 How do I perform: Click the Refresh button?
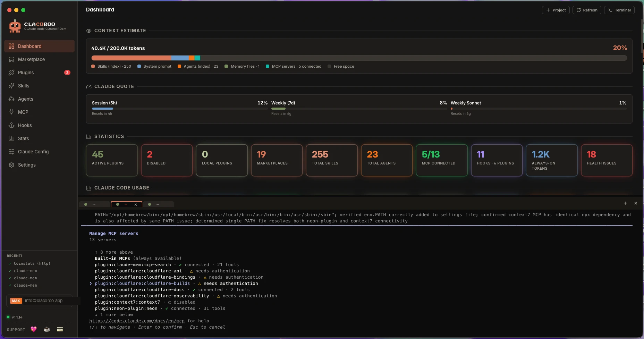point(587,10)
